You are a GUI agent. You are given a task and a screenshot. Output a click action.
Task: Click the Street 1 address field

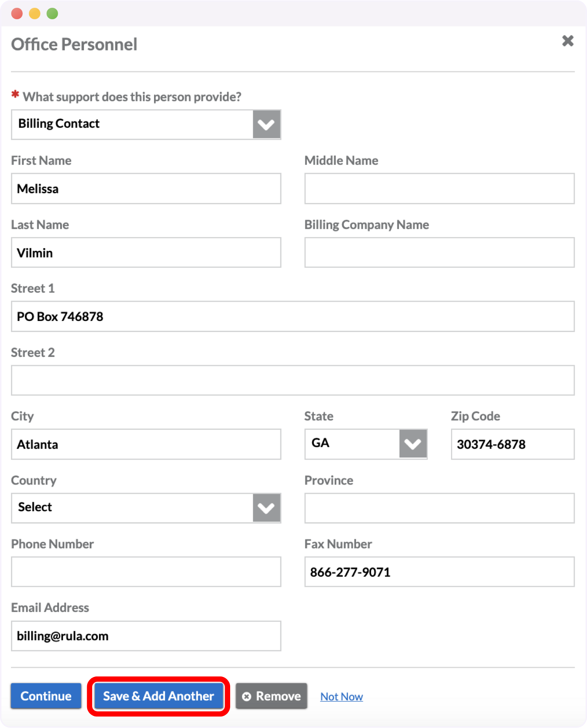pyautogui.click(x=292, y=316)
